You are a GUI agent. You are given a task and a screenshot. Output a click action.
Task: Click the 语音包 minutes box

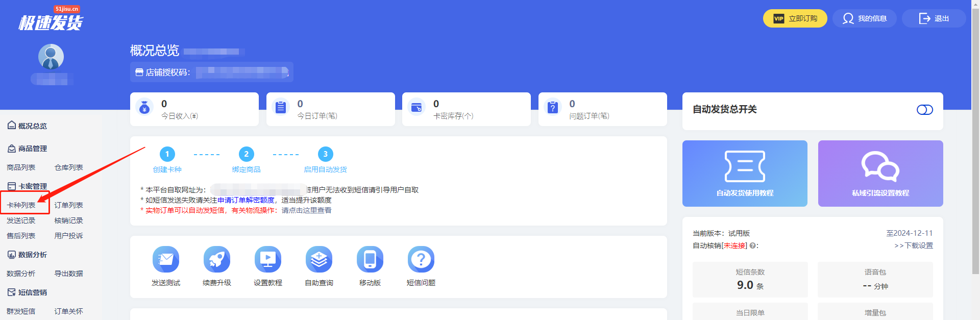(x=875, y=280)
